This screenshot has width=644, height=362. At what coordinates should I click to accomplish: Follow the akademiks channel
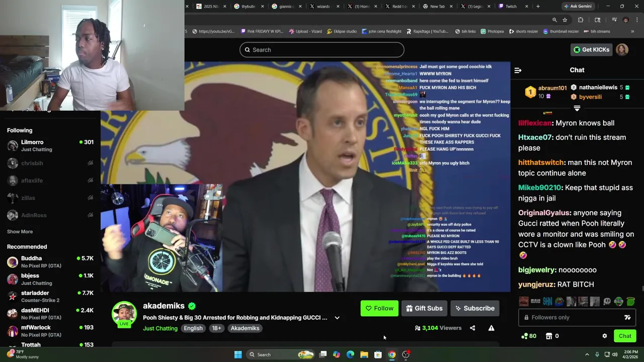click(x=379, y=308)
